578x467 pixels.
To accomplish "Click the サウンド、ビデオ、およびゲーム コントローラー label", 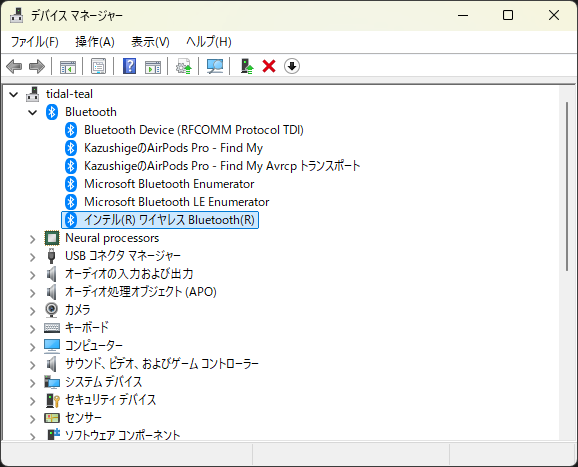I will (162, 364).
